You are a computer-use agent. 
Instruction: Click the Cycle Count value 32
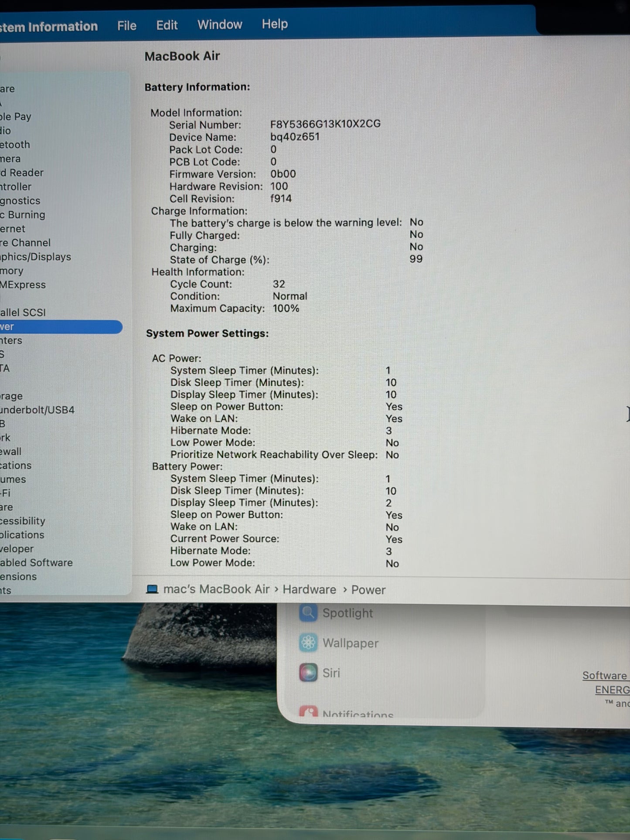(279, 284)
